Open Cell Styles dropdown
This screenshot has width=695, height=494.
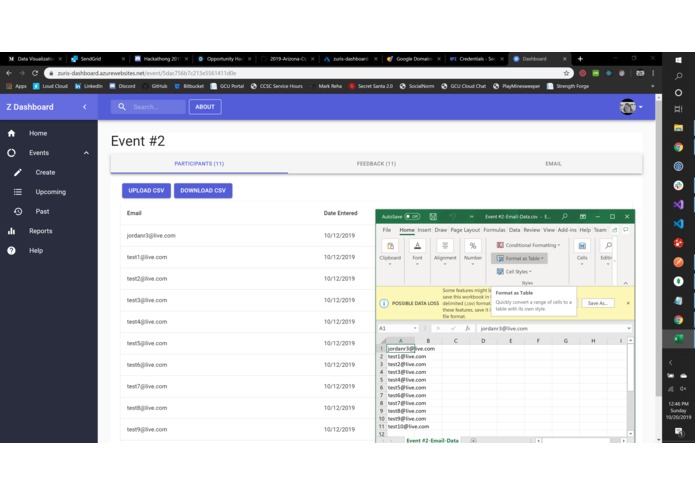pyautogui.click(x=514, y=272)
